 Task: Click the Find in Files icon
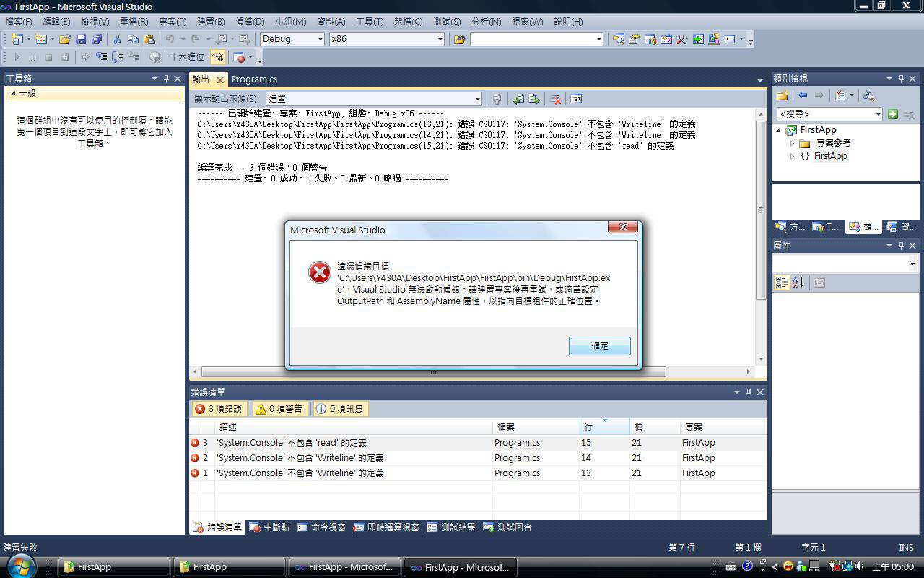pyautogui.click(x=459, y=39)
